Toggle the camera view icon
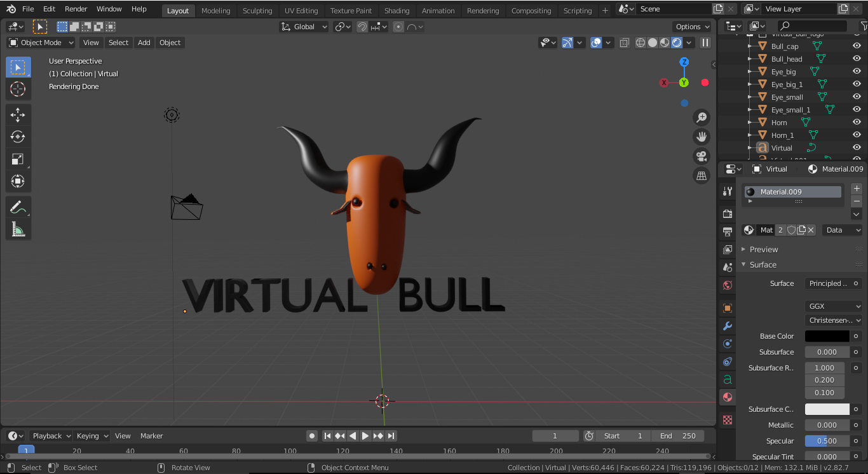The image size is (868, 474). click(702, 156)
